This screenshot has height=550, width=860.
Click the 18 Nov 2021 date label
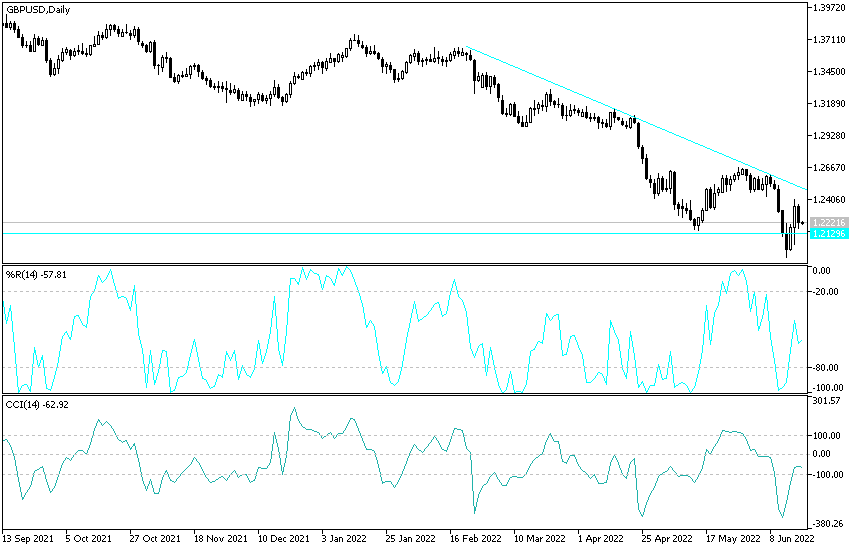219,538
